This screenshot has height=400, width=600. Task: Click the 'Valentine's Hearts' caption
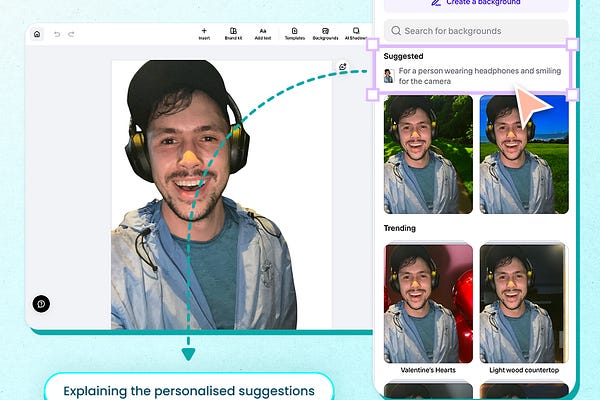point(428,370)
